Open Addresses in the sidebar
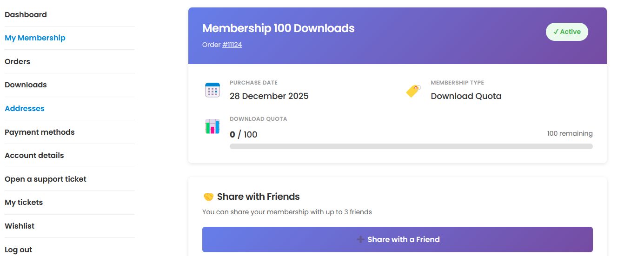This screenshot has height=256, width=644. point(25,108)
